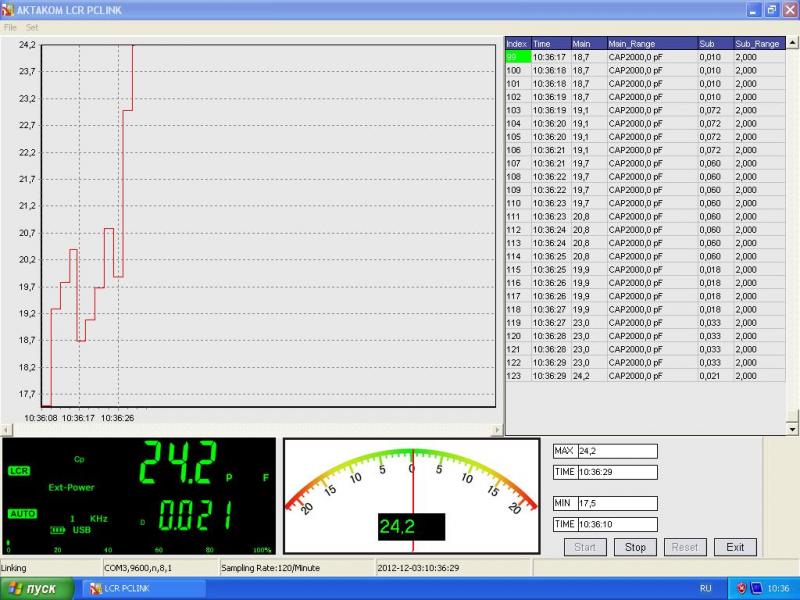Click the red gauge needle
800x600 pixels.
click(x=413, y=500)
